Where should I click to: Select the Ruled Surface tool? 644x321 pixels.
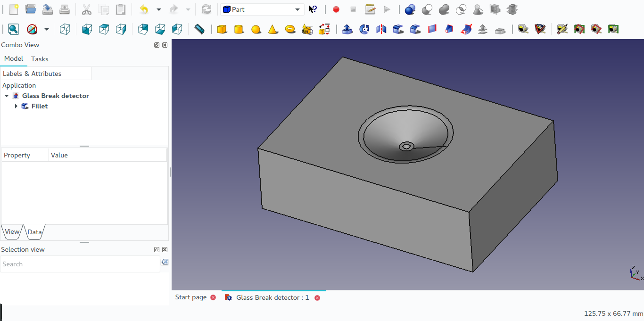pos(432,29)
